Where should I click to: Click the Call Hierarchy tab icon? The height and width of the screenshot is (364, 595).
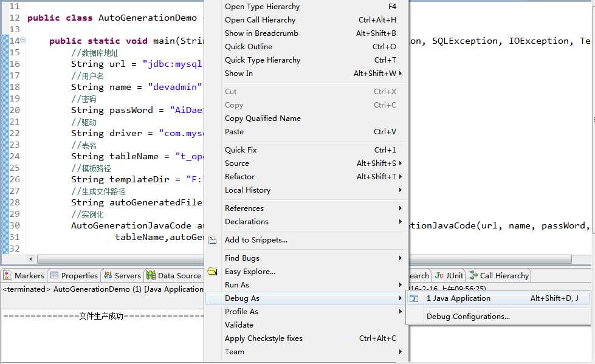472,275
